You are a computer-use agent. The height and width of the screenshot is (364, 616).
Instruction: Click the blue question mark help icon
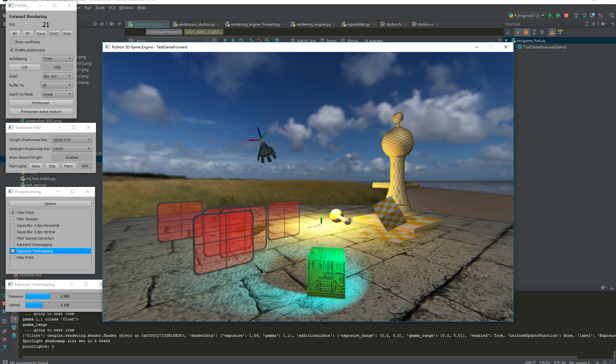(x=4, y=347)
